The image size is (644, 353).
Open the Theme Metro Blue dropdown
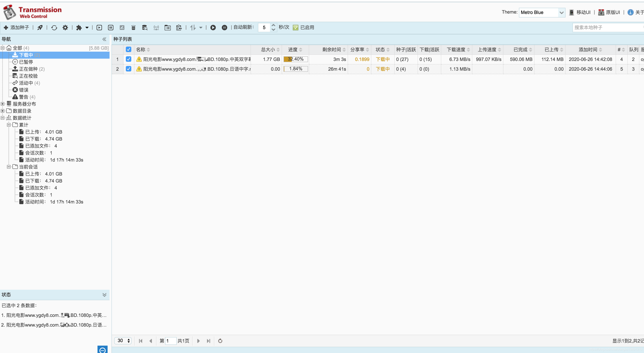point(542,12)
